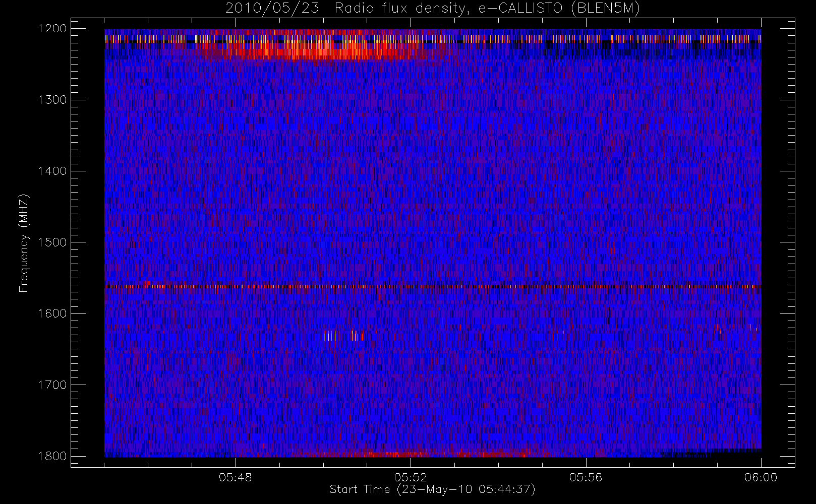Click the 1400 frequency tick label

(x=52, y=171)
